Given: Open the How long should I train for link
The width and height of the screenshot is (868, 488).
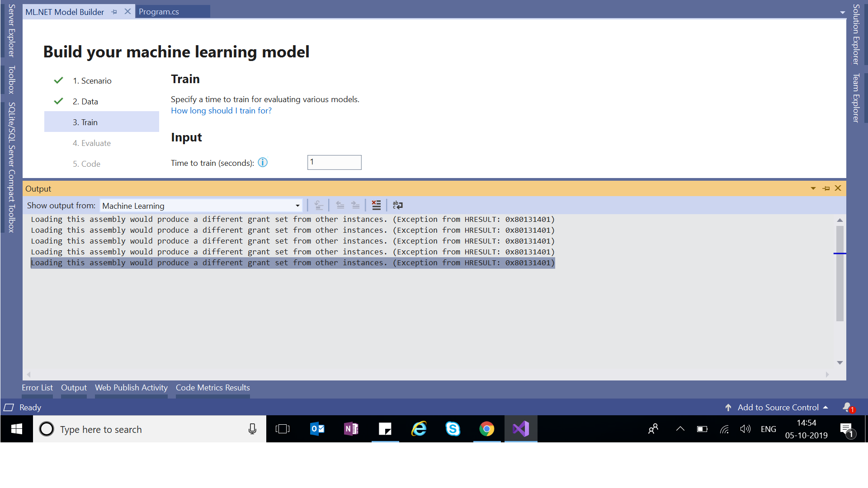Looking at the screenshot, I should 221,110.
